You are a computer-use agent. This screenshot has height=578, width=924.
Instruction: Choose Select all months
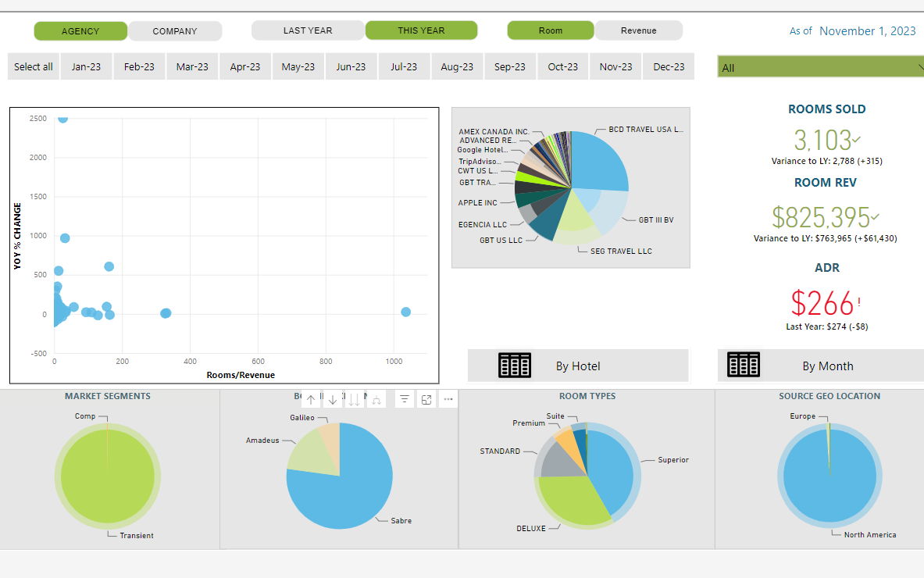click(34, 66)
